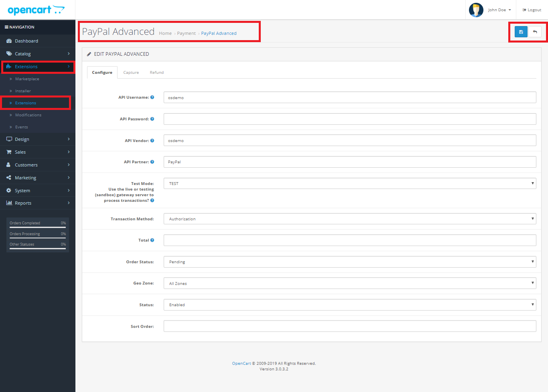Switch to the Capture tab
The image size is (548, 392).
pyautogui.click(x=131, y=73)
